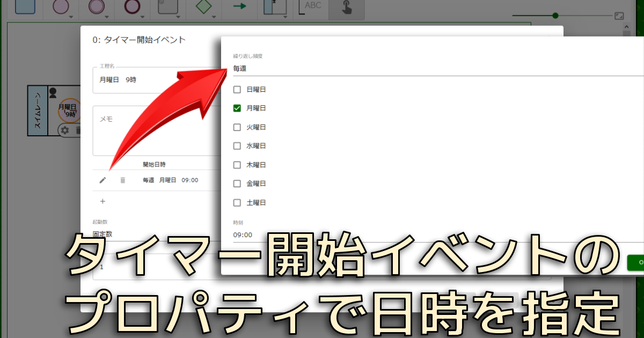Select the ABC text annotation tool
Image resolution: width=644 pixels, height=338 pixels.
312,6
